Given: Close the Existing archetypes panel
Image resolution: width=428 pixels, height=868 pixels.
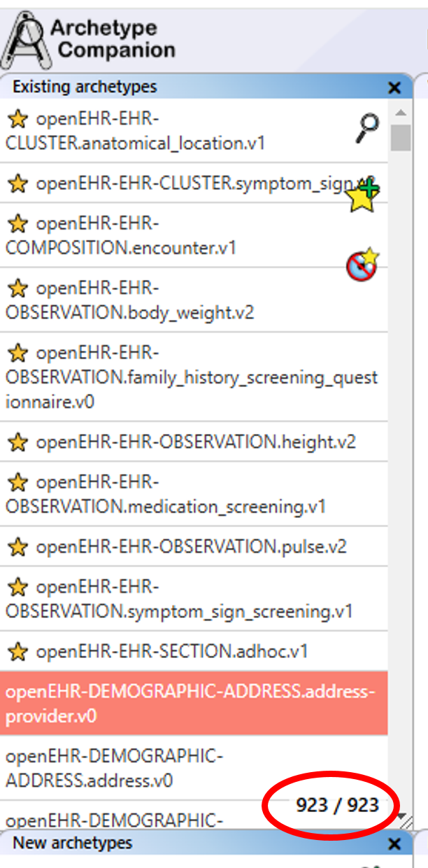Looking at the screenshot, I should pyautogui.click(x=394, y=87).
